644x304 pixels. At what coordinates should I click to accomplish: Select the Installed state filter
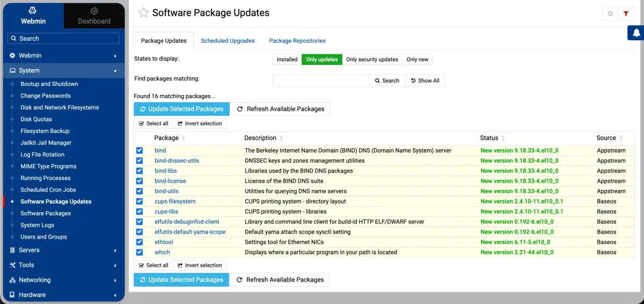pos(287,60)
